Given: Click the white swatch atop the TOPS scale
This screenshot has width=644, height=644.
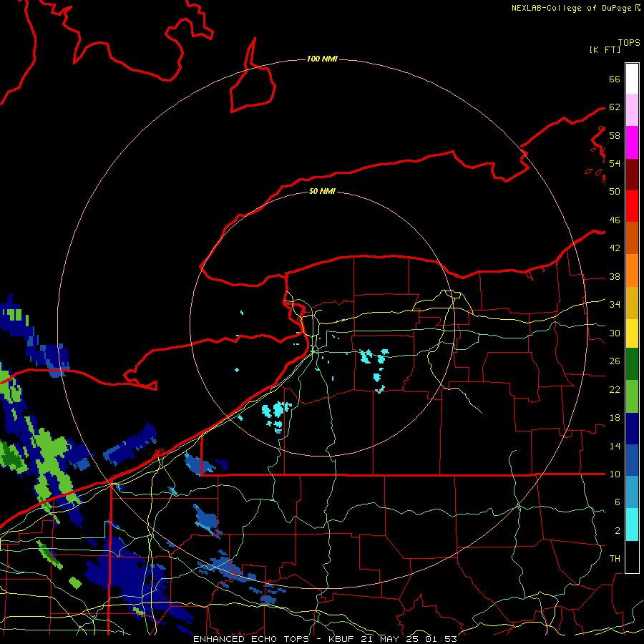Looking at the screenshot, I should point(632,79).
